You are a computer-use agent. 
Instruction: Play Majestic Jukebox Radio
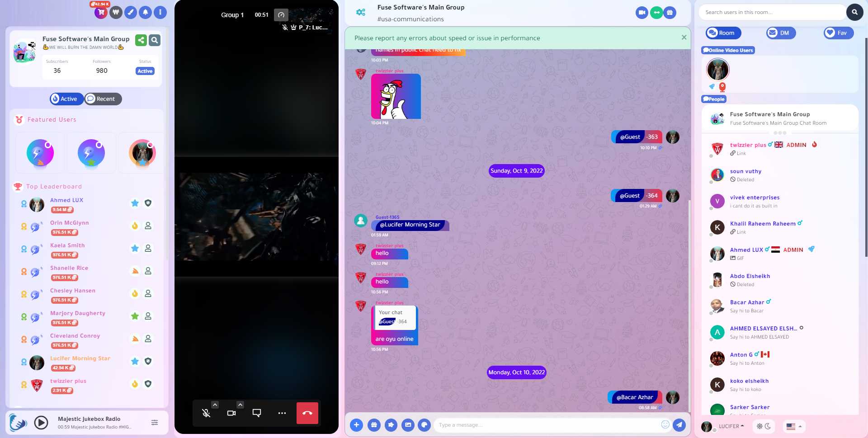(x=41, y=422)
